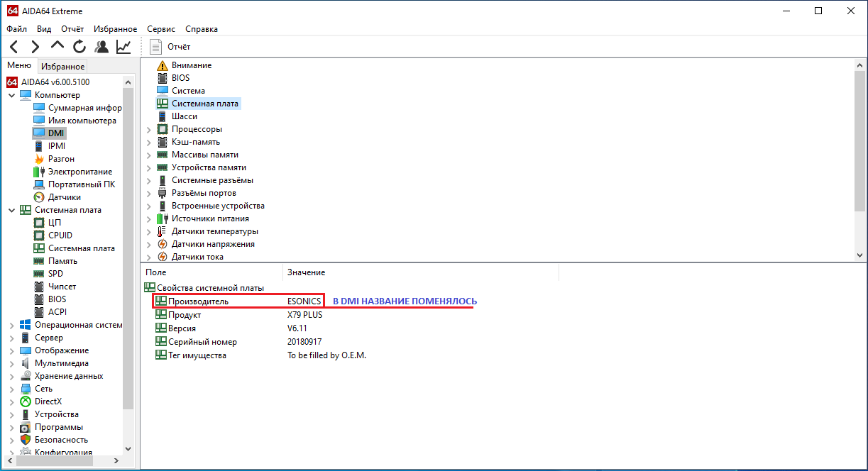This screenshot has width=868, height=471.
Task: Select Шасси in the DMI list
Action: click(x=177, y=116)
